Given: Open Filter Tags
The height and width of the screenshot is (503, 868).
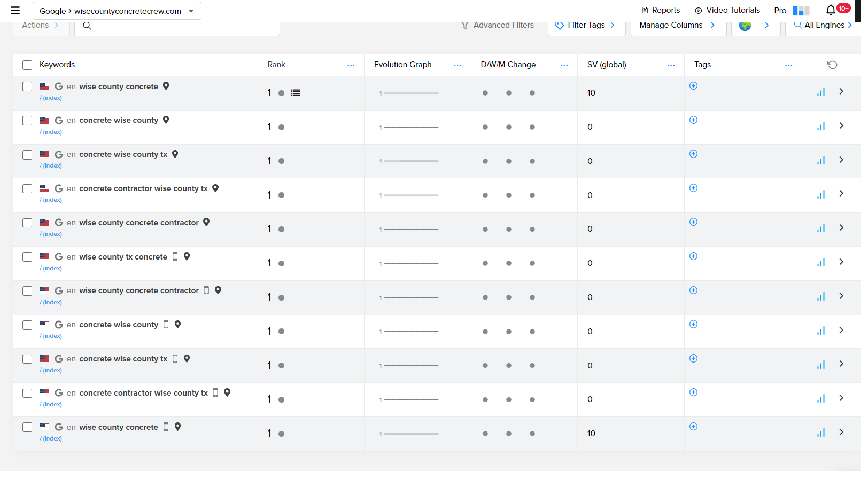Looking at the screenshot, I should 586,26.
